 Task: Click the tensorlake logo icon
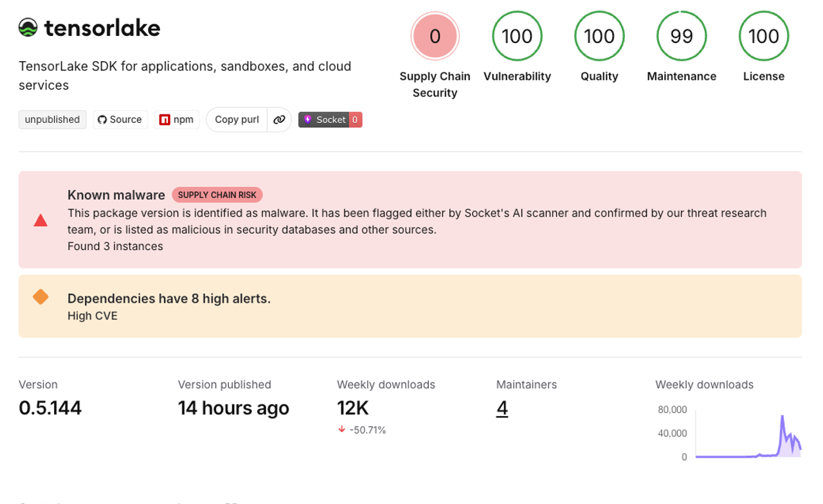(28, 28)
